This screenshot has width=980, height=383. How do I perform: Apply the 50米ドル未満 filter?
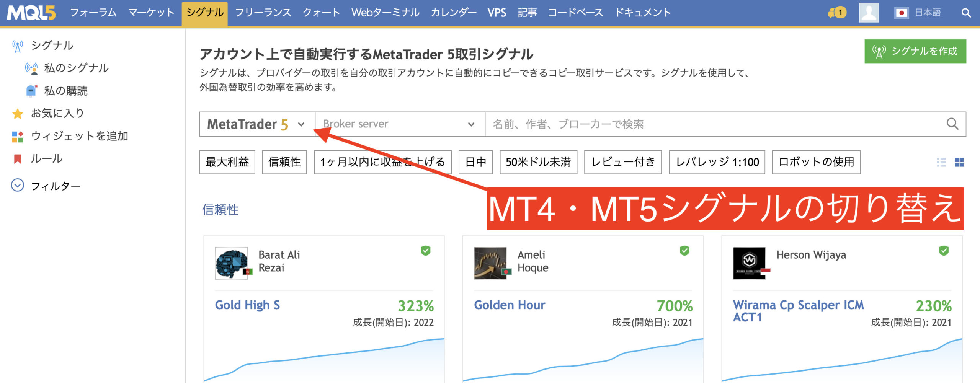539,162
